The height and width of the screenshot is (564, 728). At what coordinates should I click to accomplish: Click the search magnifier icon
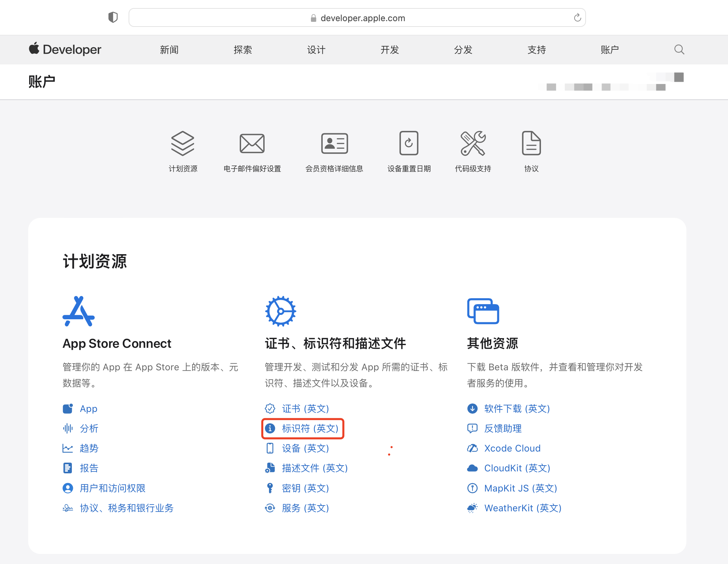pos(679,50)
